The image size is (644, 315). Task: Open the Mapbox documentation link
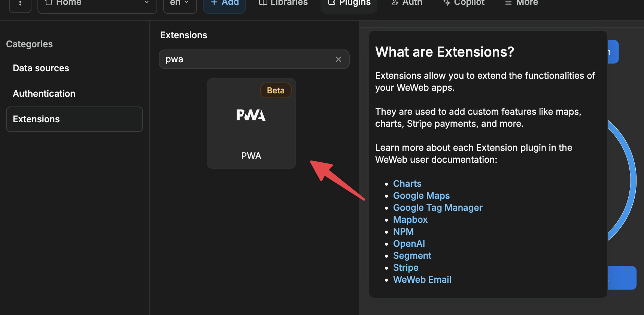(x=410, y=220)
